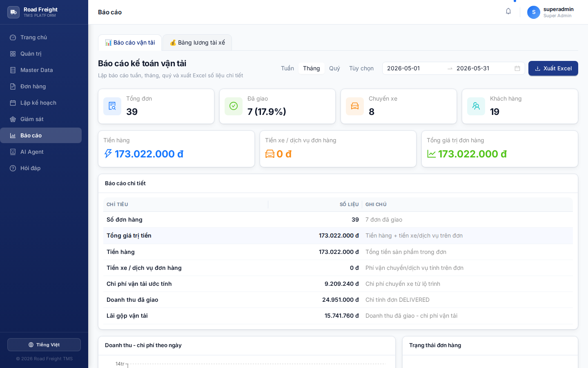Screen dimensions: 588x368
Task: Click the Doanh thu - chi phí theo ngày heading
Action: pos(143,345)
